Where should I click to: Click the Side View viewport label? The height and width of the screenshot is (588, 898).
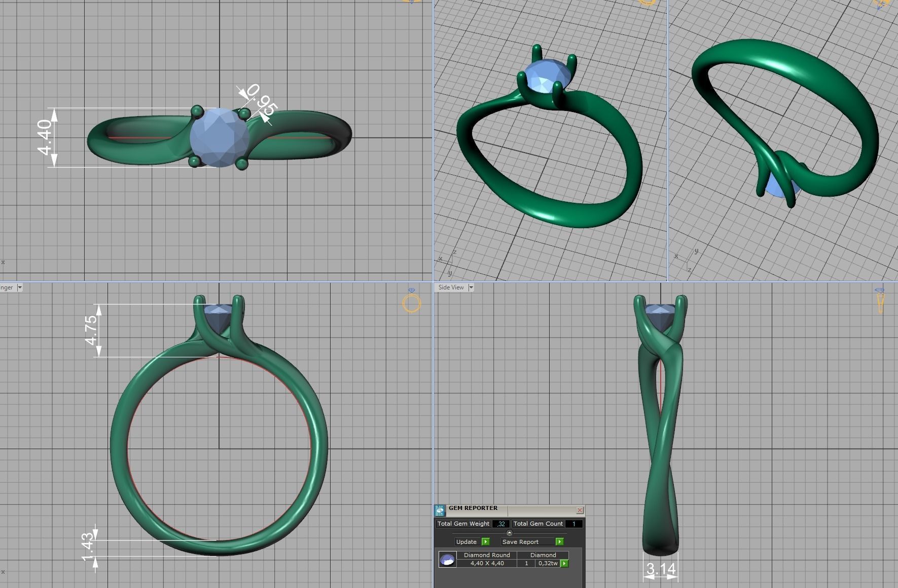click(451, 287)
